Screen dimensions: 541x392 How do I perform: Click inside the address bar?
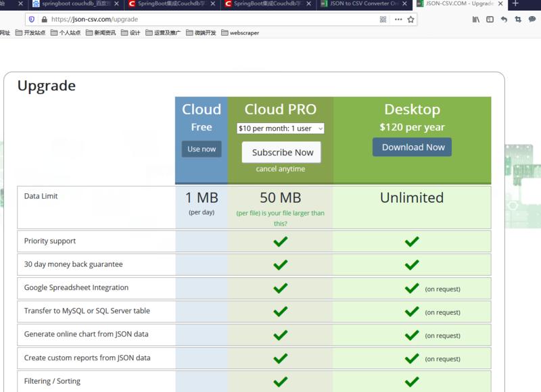tap(203, 20)
